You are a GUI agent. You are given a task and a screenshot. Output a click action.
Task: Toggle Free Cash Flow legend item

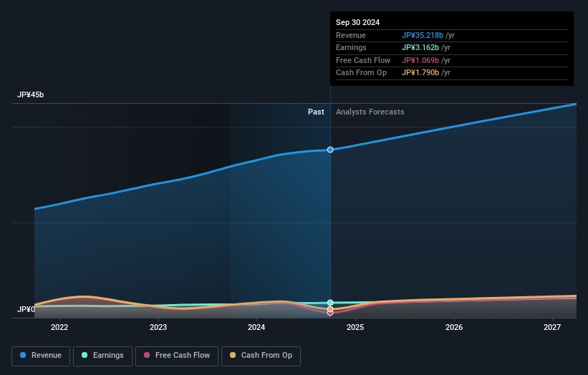(178, 355)
